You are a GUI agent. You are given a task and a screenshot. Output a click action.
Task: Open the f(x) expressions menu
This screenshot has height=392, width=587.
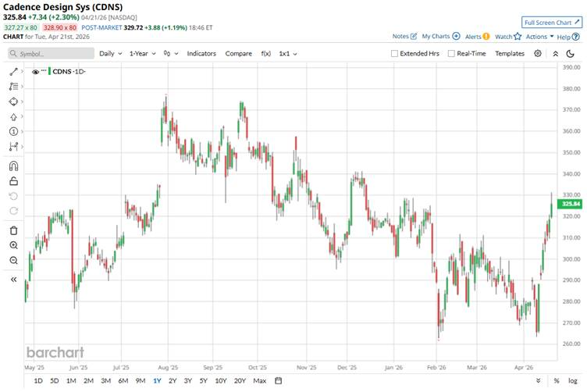click(x=266, y=54)
